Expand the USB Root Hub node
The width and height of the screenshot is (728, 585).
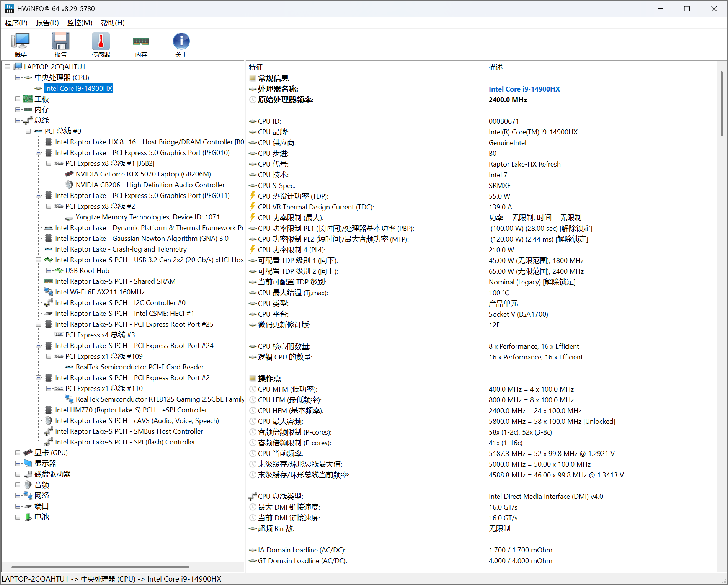click(x=49, y=271)
